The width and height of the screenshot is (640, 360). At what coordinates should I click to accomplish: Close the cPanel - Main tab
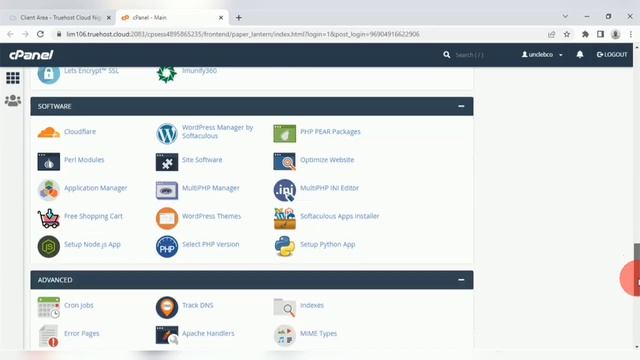pyautogui.click(x=221, y=18)
